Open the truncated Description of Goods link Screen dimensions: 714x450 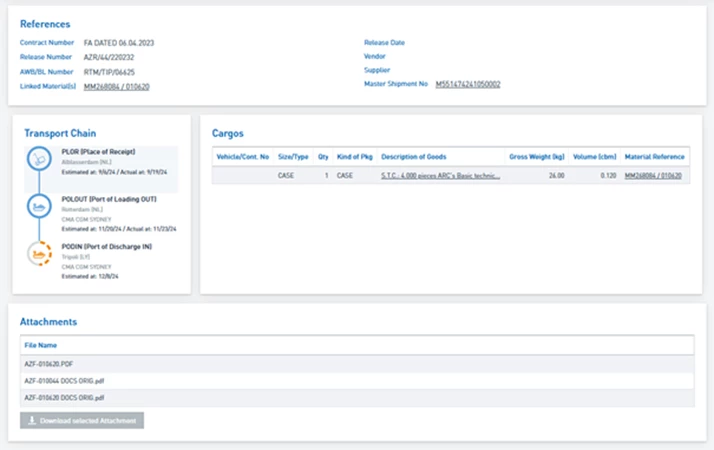click(440, 175)
